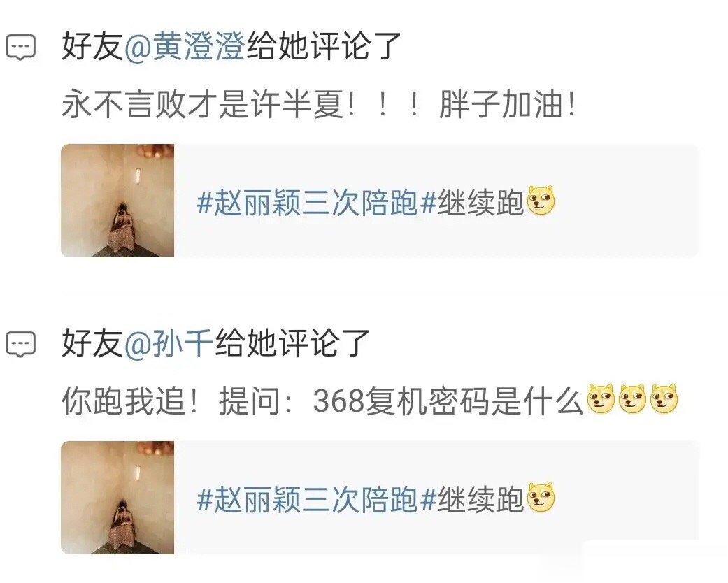Click the first doge emoji after 是什么

pos(601,399)
